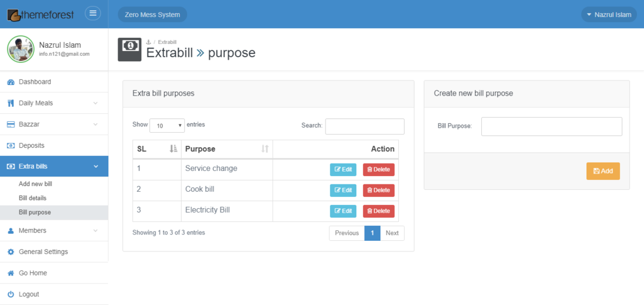Edit the Service change purpose
This screenshot has width=644, height=305.
click(x=343, y=169)
